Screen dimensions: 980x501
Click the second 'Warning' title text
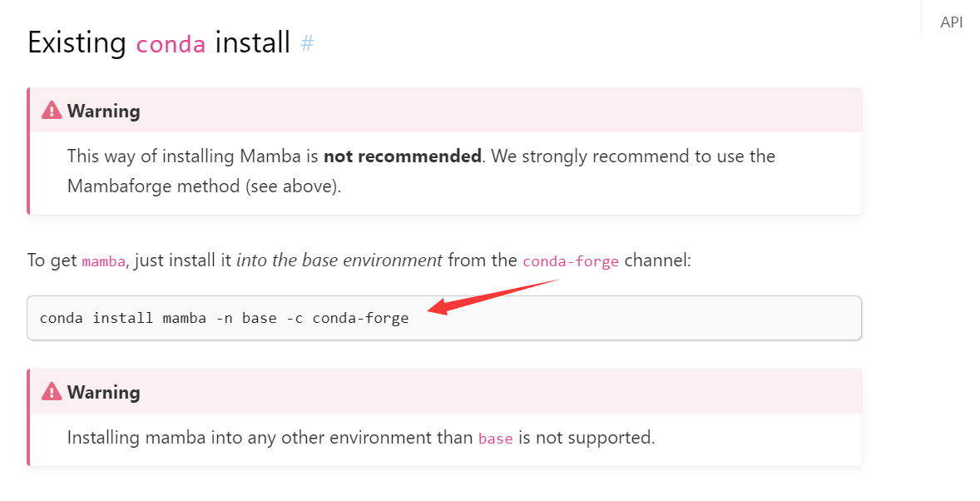click(x=104, y=392)
